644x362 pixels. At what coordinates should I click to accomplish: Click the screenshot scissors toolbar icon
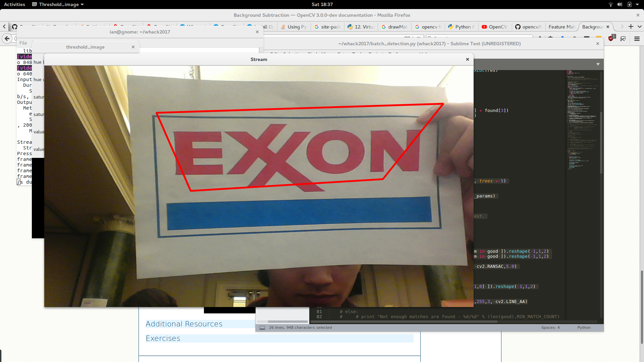623,39
